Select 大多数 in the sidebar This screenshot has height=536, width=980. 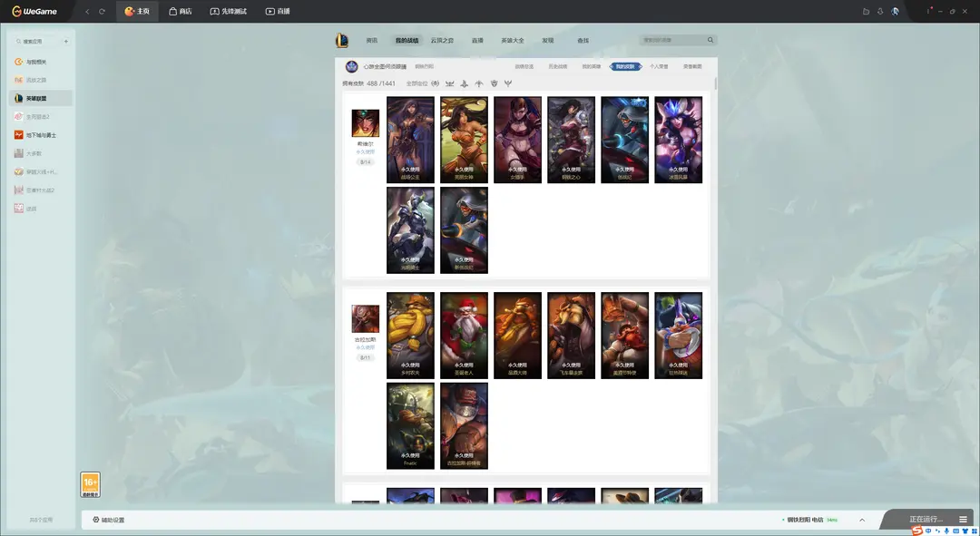click(x=41, y=153)
